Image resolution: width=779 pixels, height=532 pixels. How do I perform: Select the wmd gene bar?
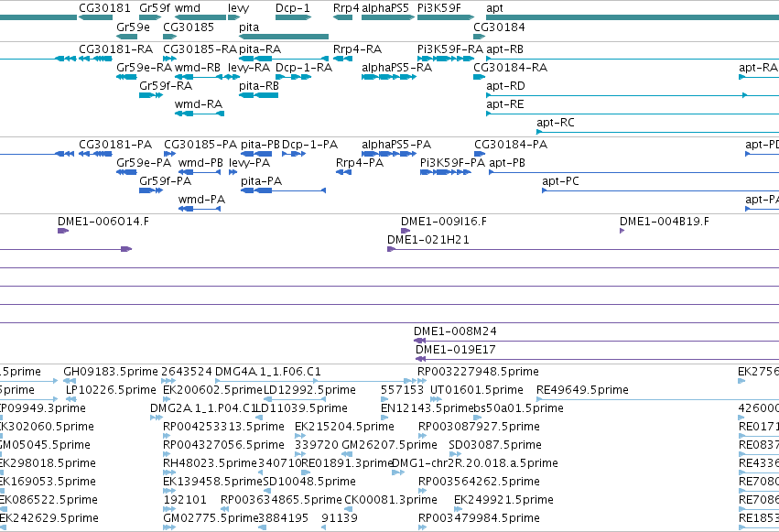[200, 17]
